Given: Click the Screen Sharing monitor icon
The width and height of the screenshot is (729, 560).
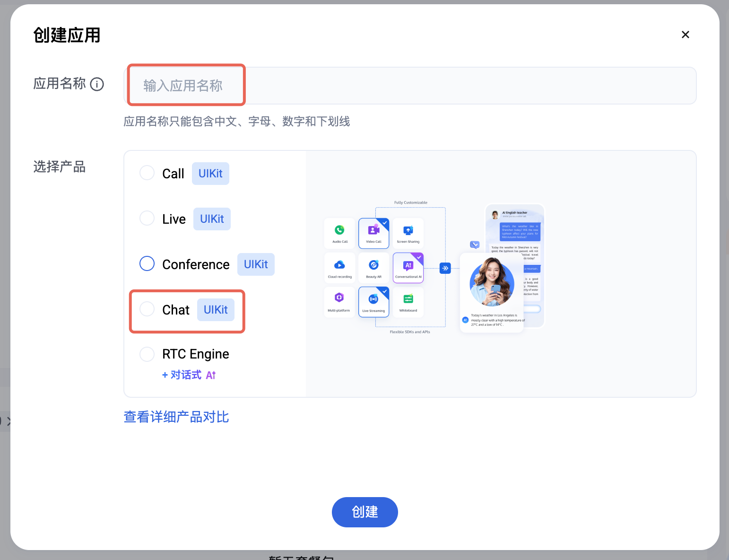Looking at the screenshot, I should coord(408,230).
